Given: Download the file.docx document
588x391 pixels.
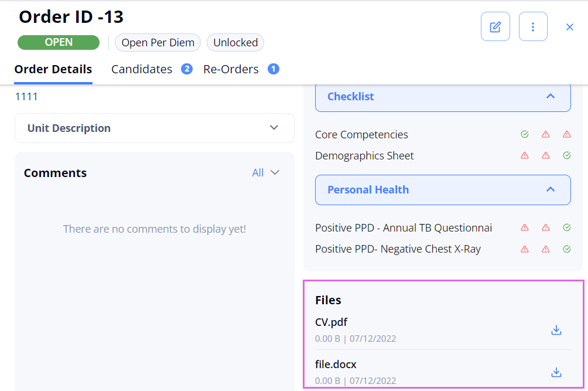Looking at the screenshot, I should click(556, 372).
